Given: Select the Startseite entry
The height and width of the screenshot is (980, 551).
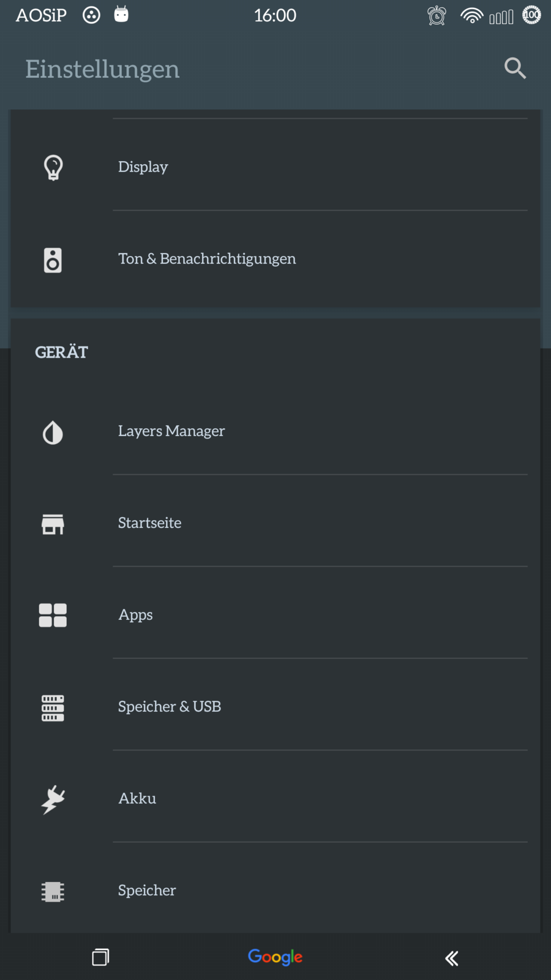Looking at the screenshot, I should [x=150, y=523].
